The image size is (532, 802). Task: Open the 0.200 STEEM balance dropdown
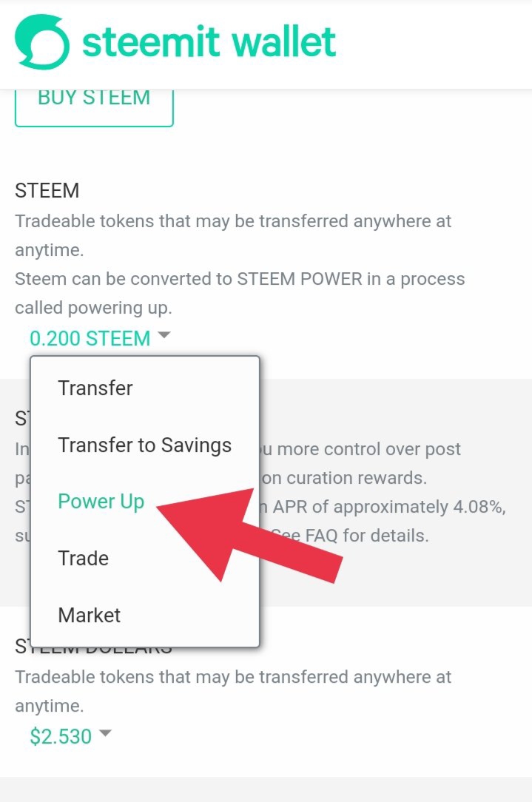[x=90, y=339]
